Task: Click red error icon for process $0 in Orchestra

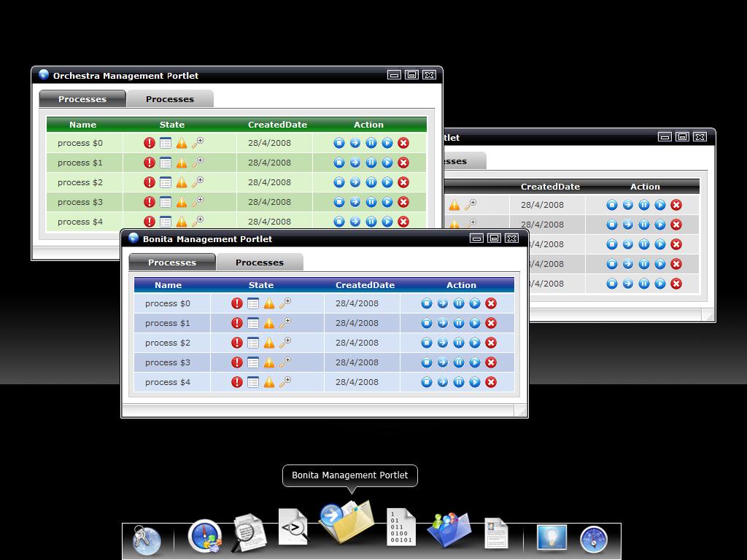Action: (149, 143)
